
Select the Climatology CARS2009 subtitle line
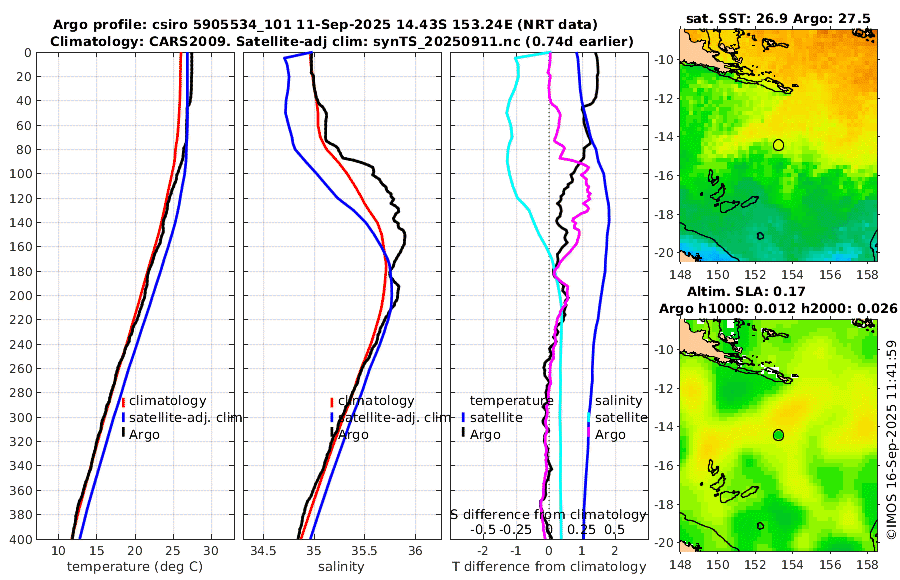[342, 41]
